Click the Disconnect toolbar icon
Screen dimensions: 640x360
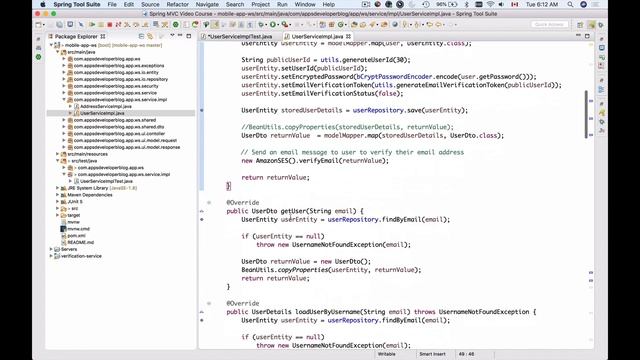(x=118, y=24)
